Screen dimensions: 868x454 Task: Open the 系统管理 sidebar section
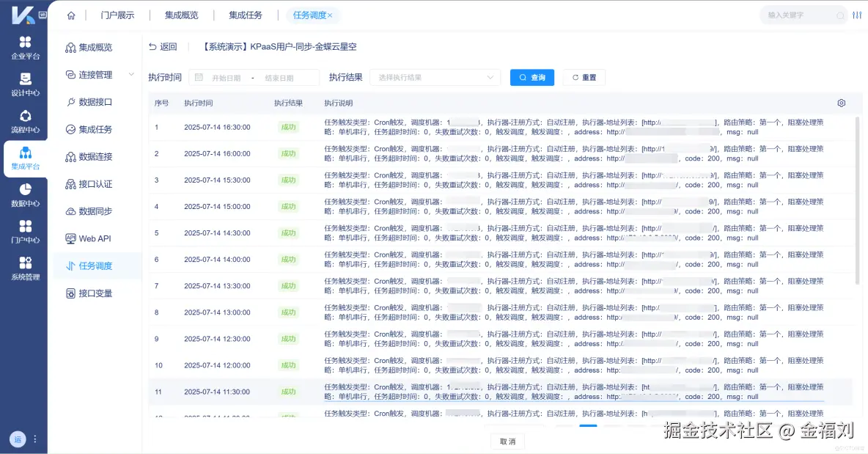point(25,268)
